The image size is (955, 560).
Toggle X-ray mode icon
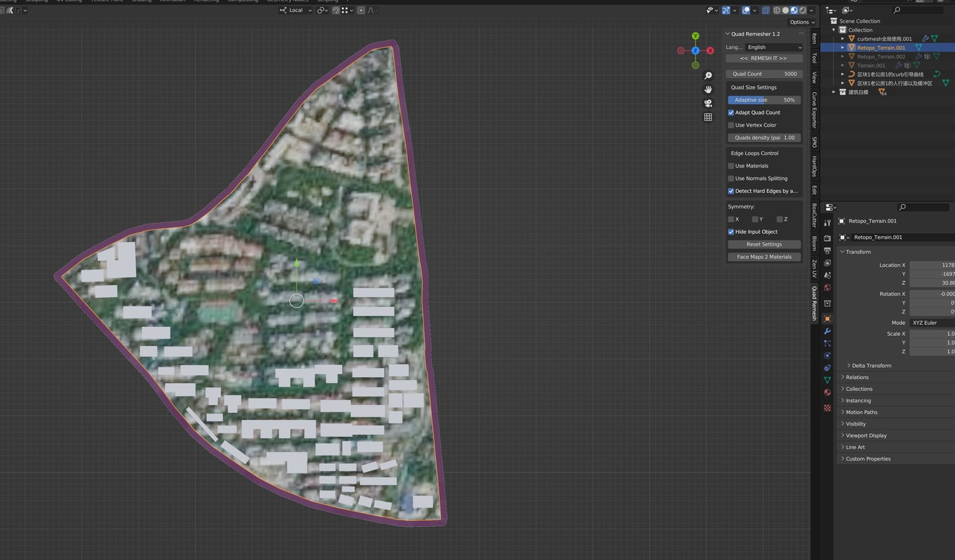[766, 10]
